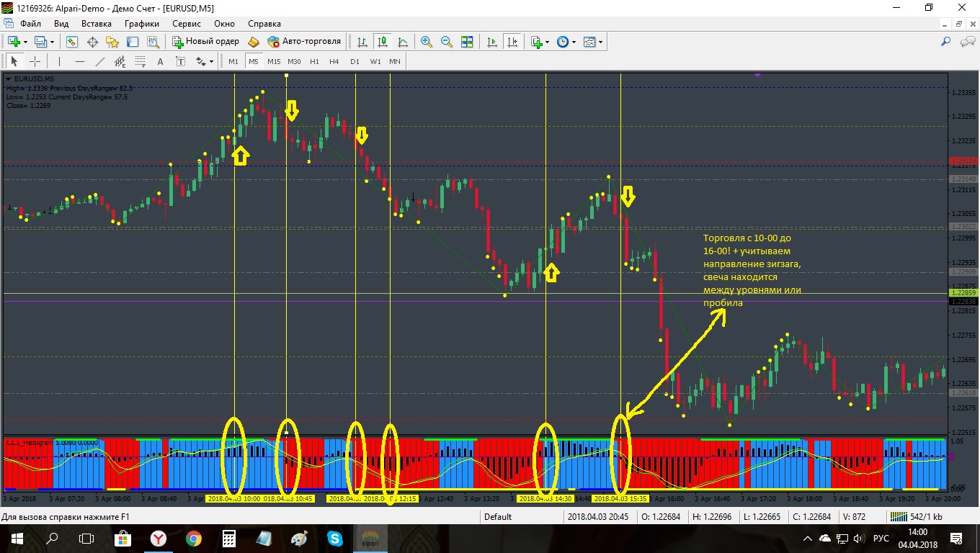980x553 pixels.
Task: Toggle the Terminal panel icon
Action: tap(133, 42)
